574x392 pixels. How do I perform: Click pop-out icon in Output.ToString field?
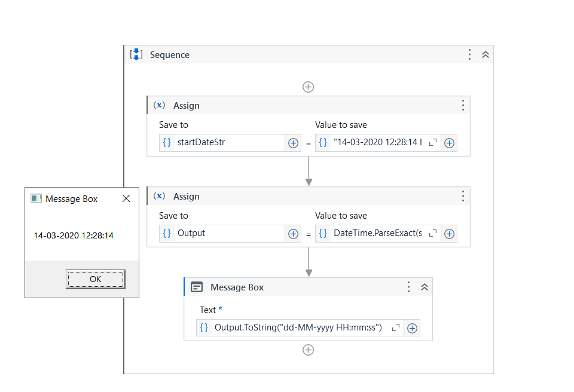pos(395,327)
